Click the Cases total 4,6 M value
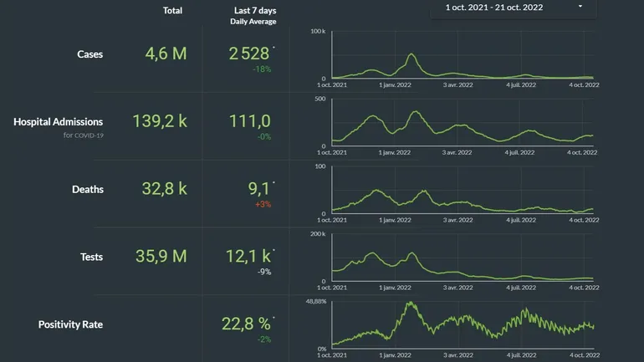 click(164, 54)
